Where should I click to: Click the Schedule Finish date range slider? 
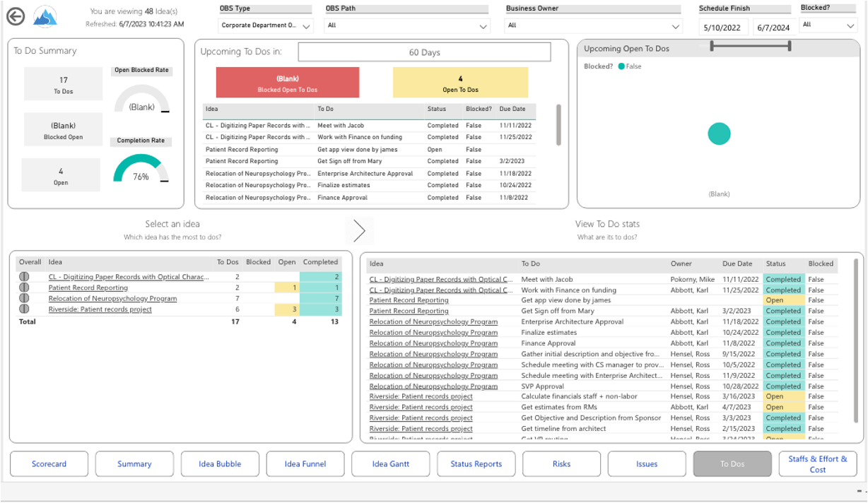pos(750,46)
